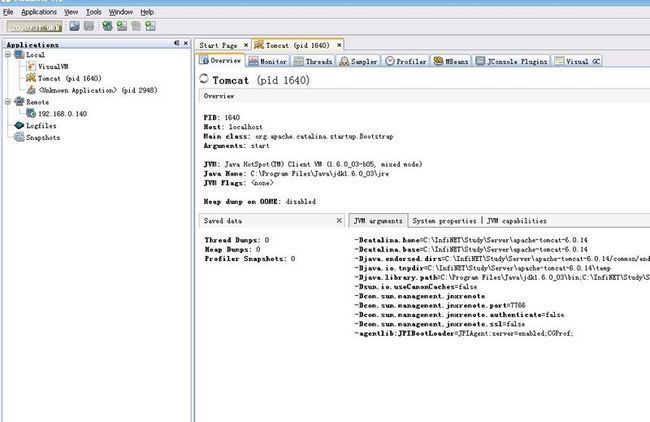Image resolution: width=650 pixels, height=422 pixels.
Task: Click the first green toolbar icon after the grayed icon
Action: pos(107,26)
